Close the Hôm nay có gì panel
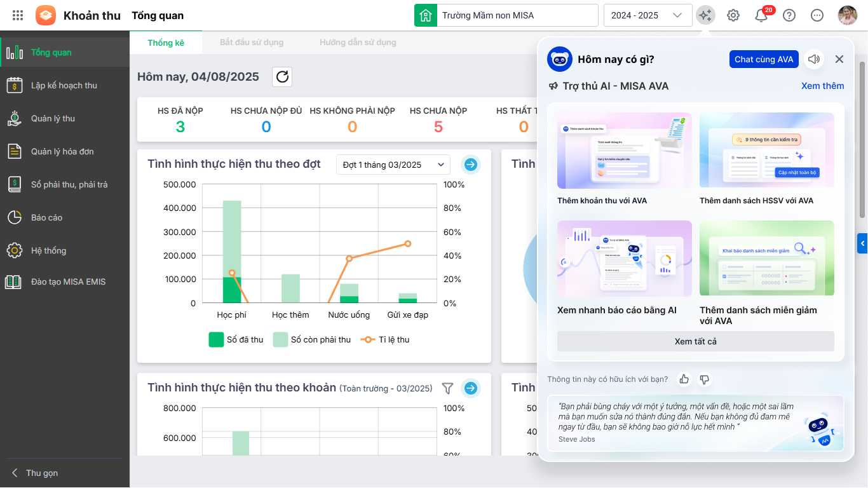Viewport: 868px width, 488px height. click(839, 59)
